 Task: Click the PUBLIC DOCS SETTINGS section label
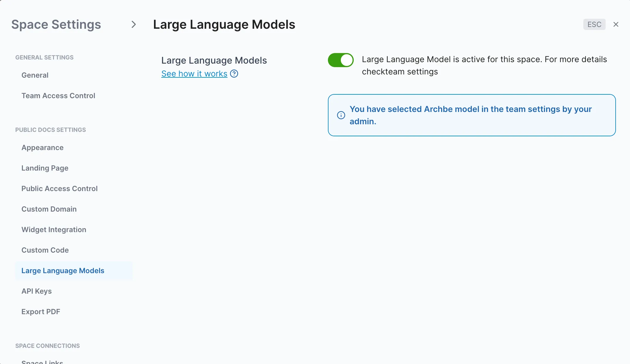click(50, 130)
